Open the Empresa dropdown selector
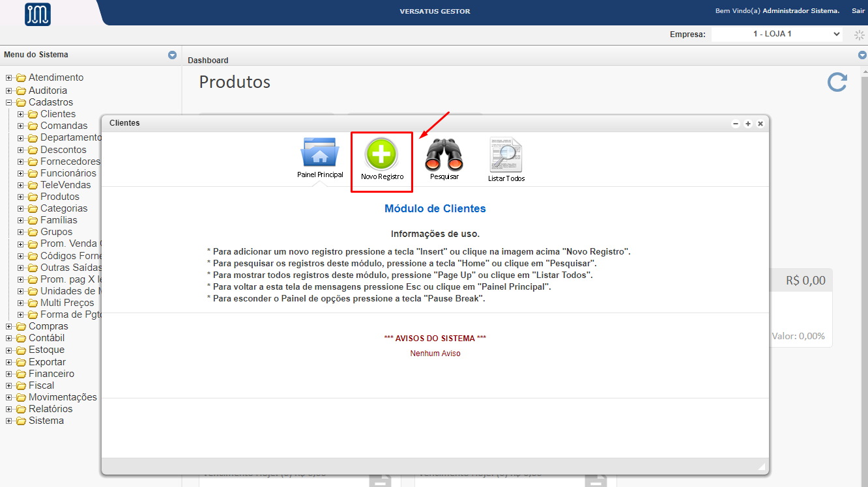Screen dimensions: 868x487 (777, 34)
